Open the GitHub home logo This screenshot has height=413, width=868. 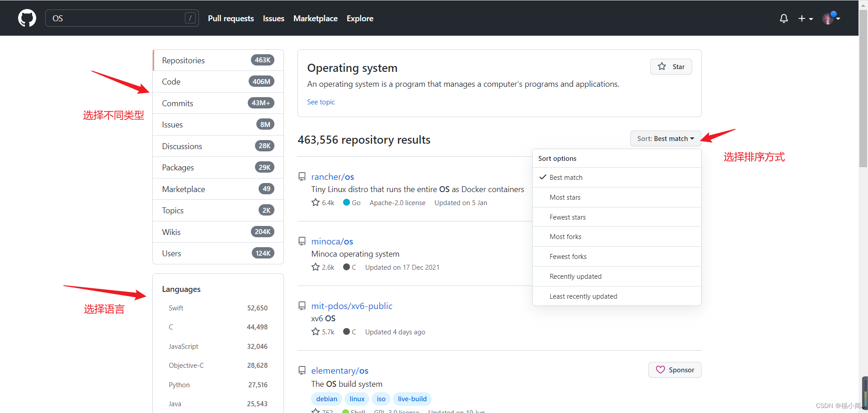click(27, 18)
